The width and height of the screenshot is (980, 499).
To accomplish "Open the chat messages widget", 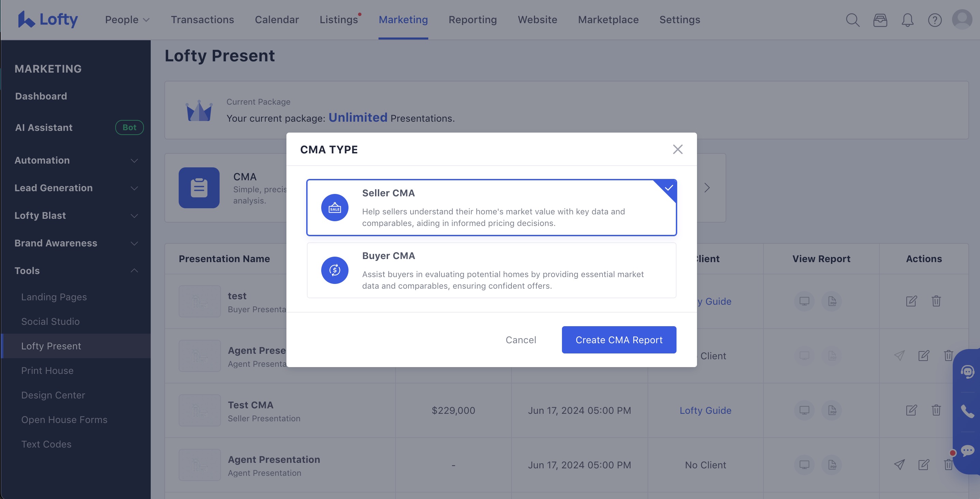I will coord(967,452).
